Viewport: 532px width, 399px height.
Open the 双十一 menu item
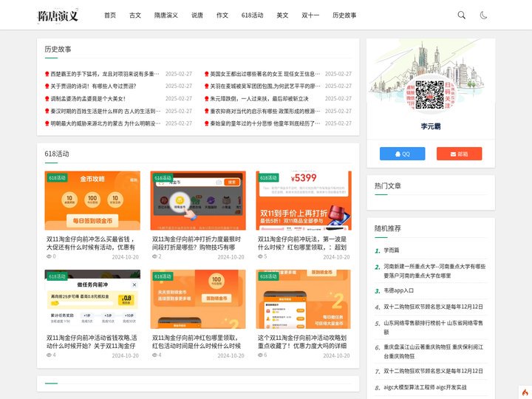pos(310,15)
